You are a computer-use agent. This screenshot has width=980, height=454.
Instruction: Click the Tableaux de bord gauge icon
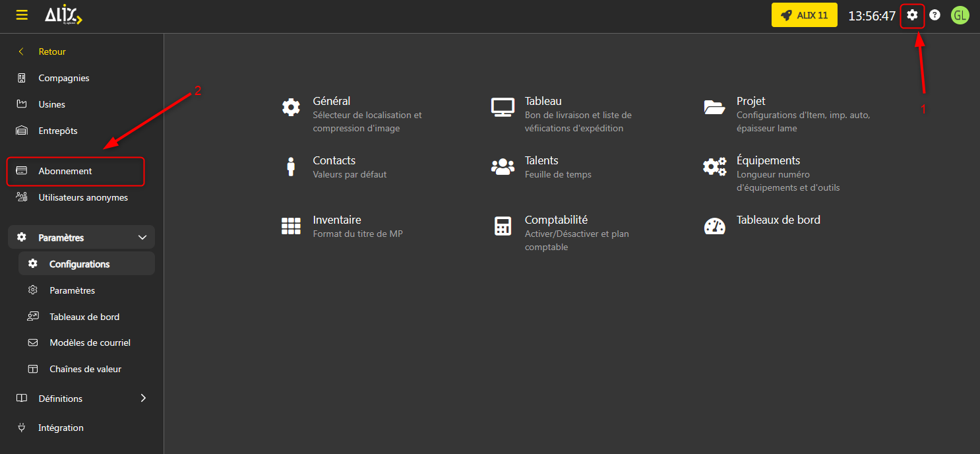tap(714, 226)
